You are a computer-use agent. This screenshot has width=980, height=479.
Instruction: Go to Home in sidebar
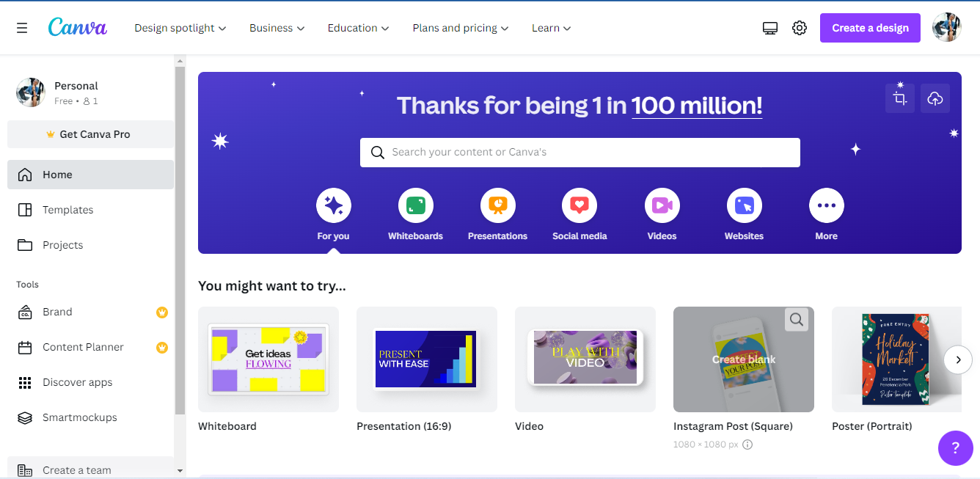click(90, 175)
